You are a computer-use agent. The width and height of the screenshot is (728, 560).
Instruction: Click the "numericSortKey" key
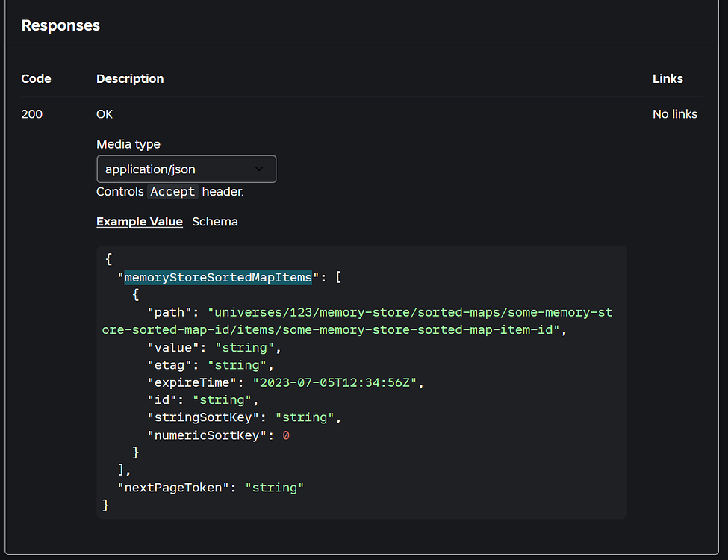point(207,435)
